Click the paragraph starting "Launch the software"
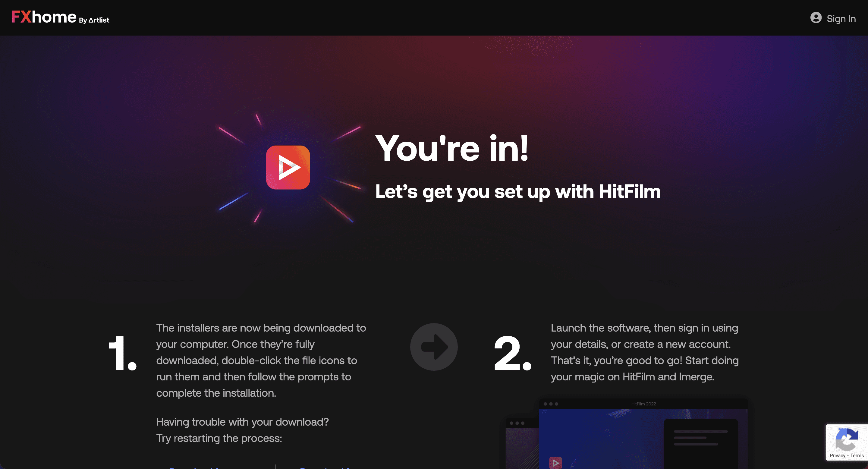 pos(645,352)
